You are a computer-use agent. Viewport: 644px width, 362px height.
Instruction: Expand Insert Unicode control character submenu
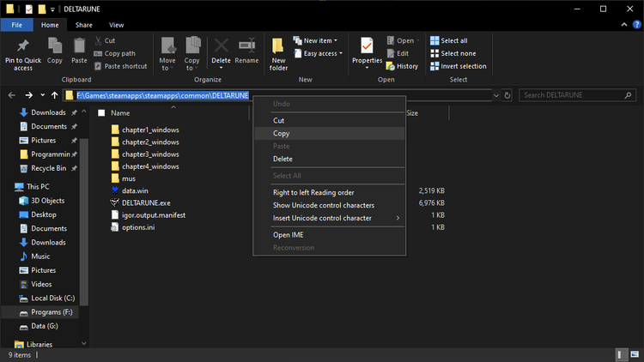330,218
